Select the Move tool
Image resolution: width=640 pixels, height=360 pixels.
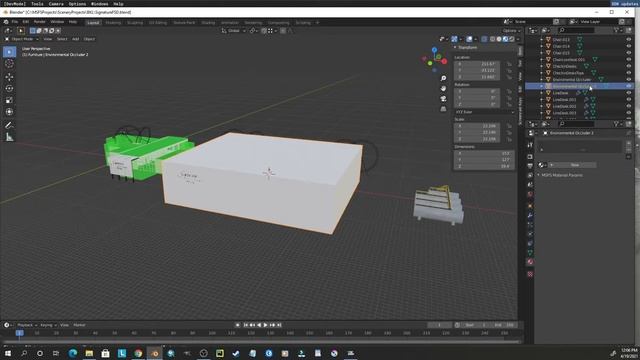coord(9,77)
